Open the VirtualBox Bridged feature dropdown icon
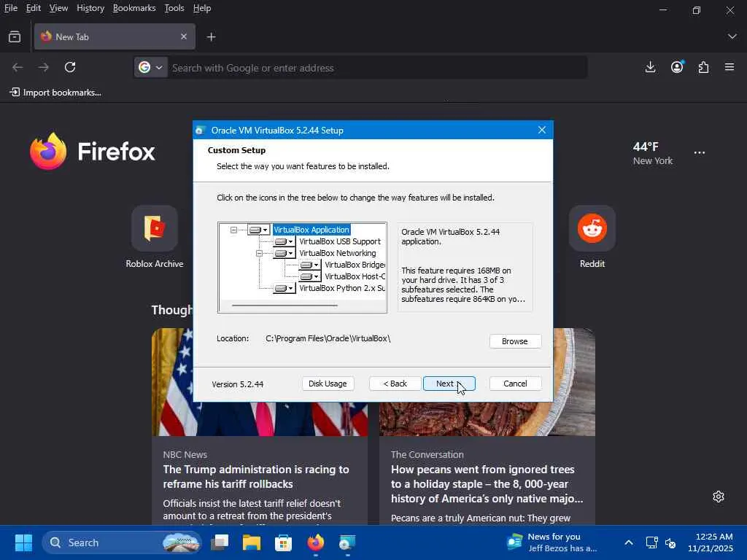This screenshot has width=747, height=560. point(309,265)
